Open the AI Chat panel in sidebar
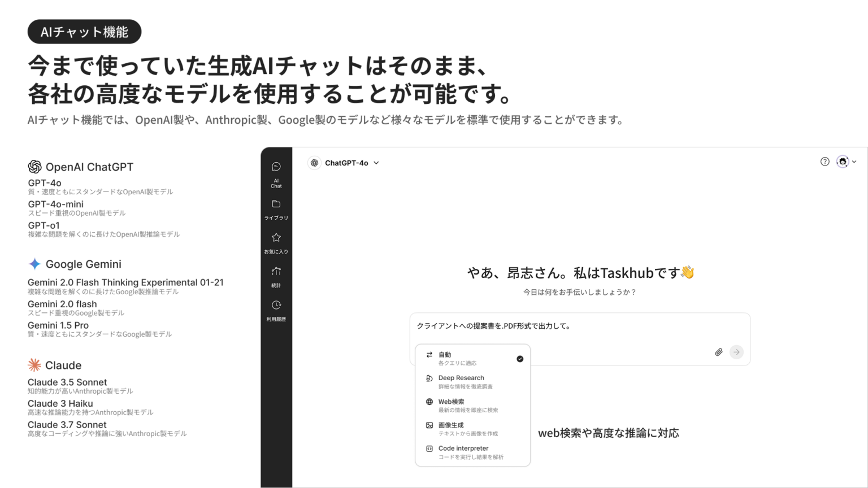868x488 pixels. pyautogui.click(x=276, y=172)
